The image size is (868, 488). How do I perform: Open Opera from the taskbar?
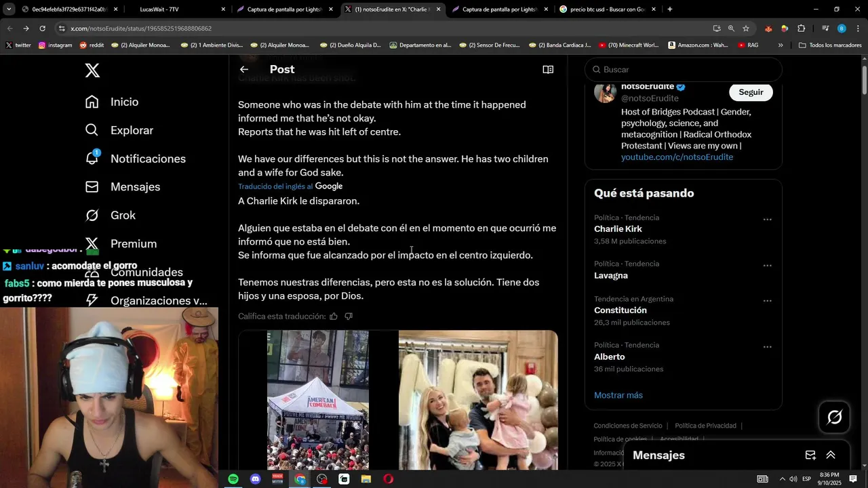[388, 479]
